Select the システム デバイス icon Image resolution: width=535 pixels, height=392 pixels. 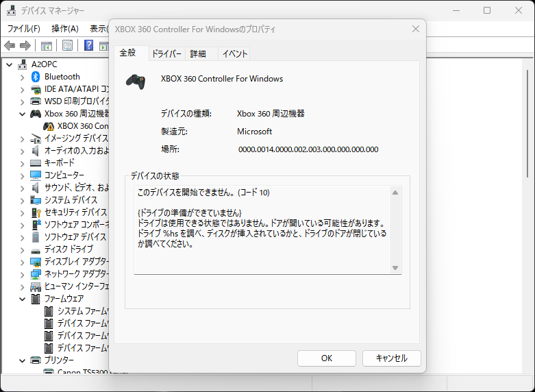[36, 199]
